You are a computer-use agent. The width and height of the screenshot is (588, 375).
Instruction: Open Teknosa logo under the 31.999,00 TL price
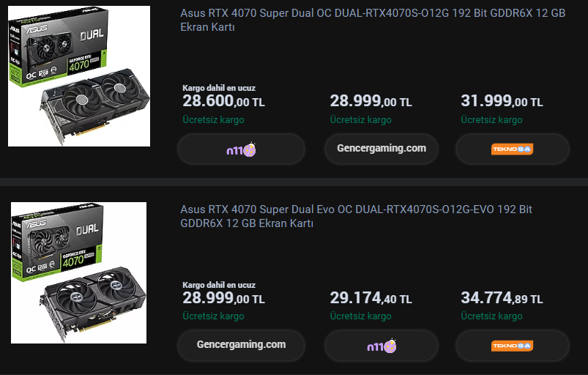pyautogui.click(x=512, y=149)
